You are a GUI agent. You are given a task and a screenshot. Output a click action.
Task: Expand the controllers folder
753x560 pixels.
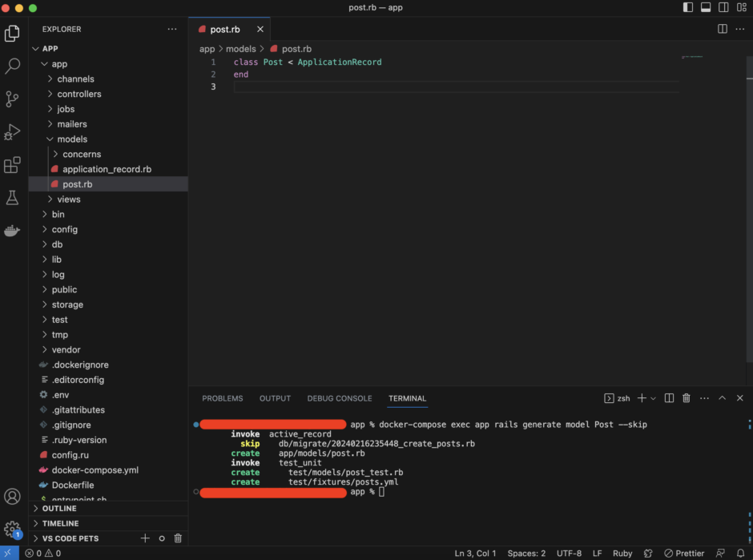click(79, 94)
